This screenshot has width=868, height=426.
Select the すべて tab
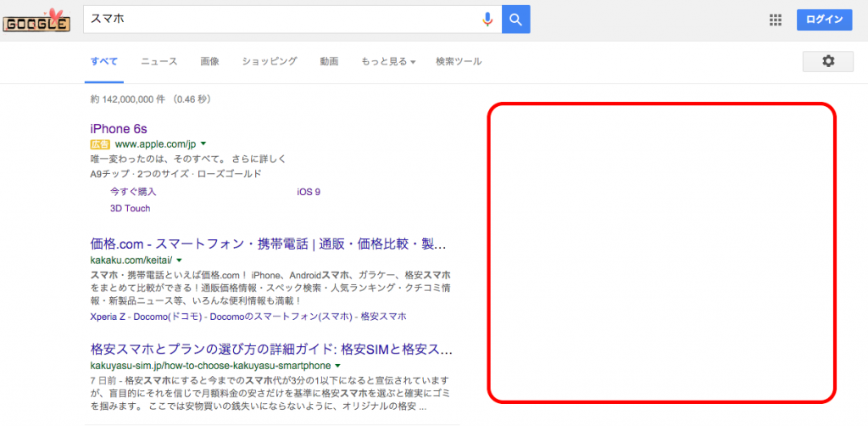click(104, 61)
